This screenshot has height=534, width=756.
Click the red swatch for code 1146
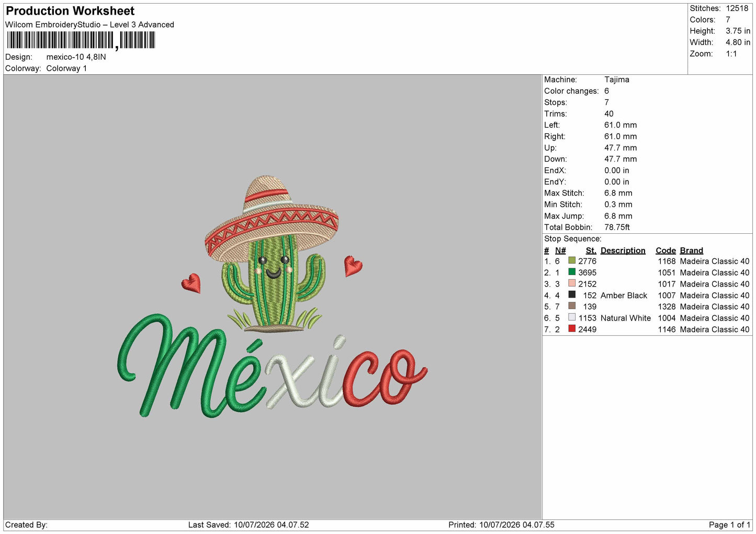572,329
